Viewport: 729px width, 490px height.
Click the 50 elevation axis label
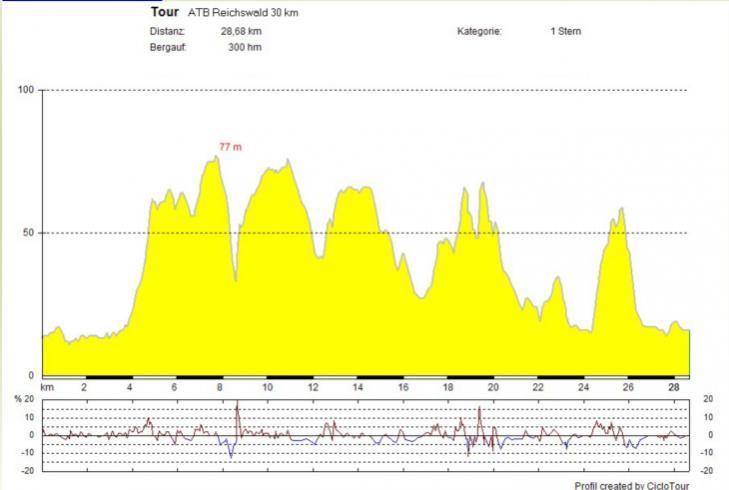click(x=30, y=233)
